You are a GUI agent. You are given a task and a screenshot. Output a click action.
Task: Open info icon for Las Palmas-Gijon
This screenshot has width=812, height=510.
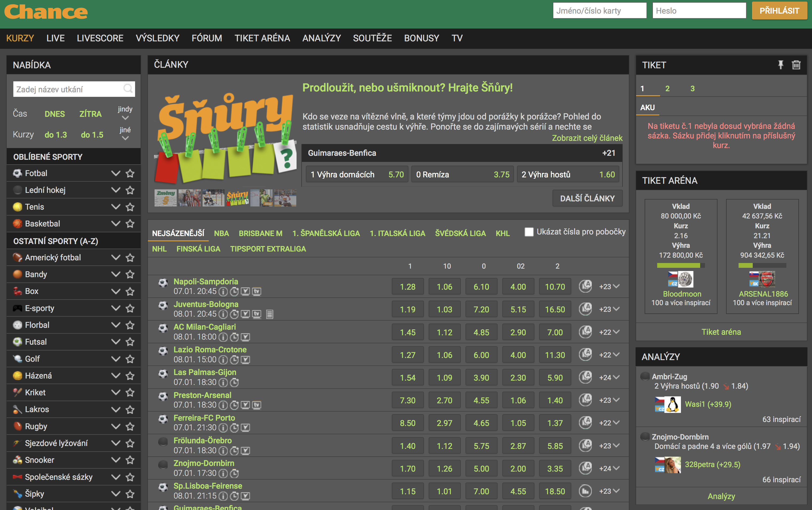point(223,382)
